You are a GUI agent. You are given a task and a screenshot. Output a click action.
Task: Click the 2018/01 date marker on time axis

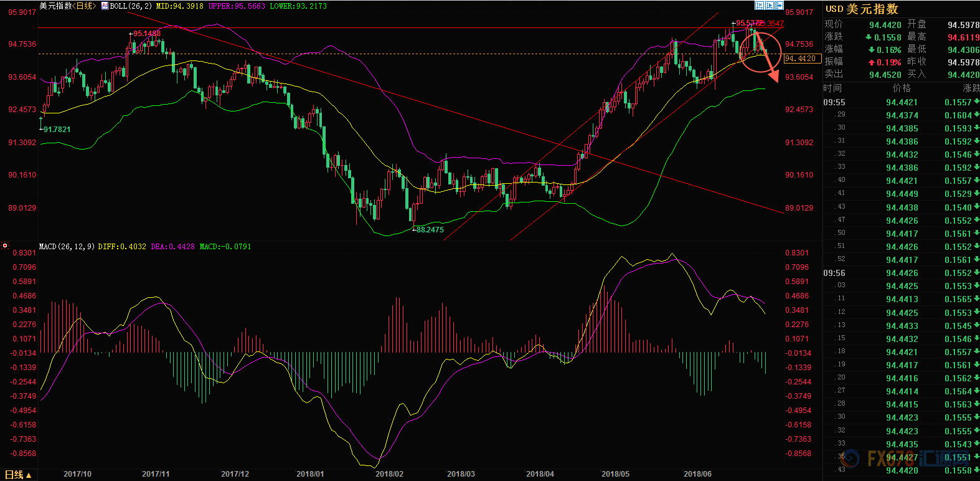310,474
